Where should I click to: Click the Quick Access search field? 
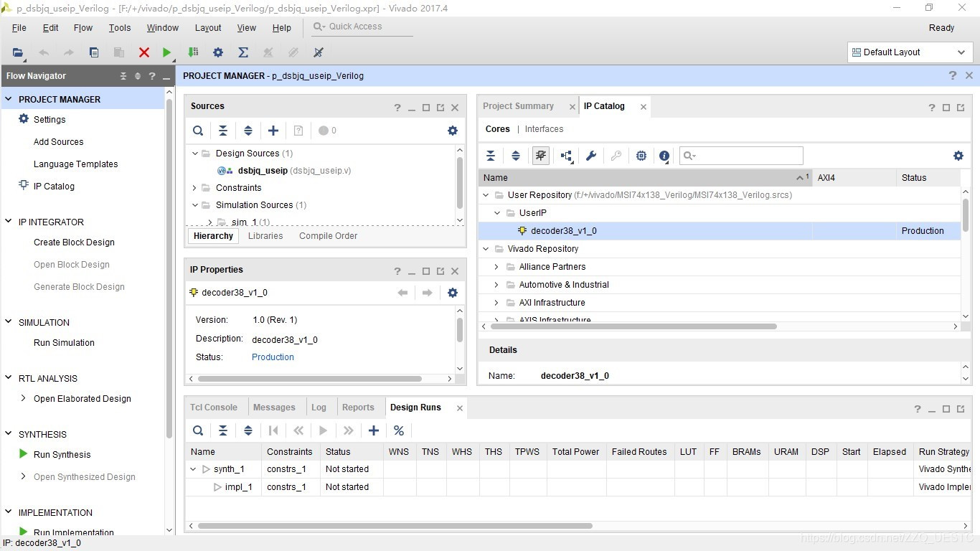[362, 27]
